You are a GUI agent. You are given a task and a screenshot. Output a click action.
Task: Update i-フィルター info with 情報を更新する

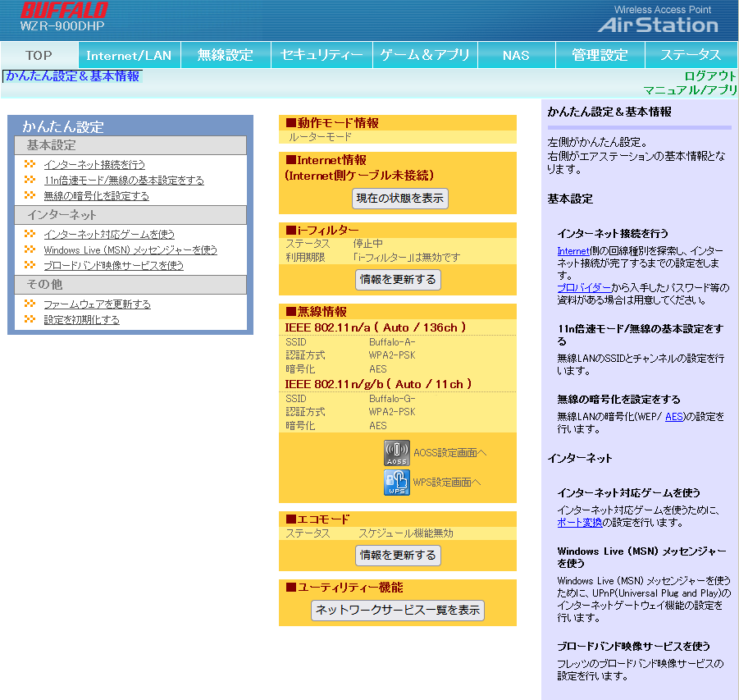pos(399,279)
